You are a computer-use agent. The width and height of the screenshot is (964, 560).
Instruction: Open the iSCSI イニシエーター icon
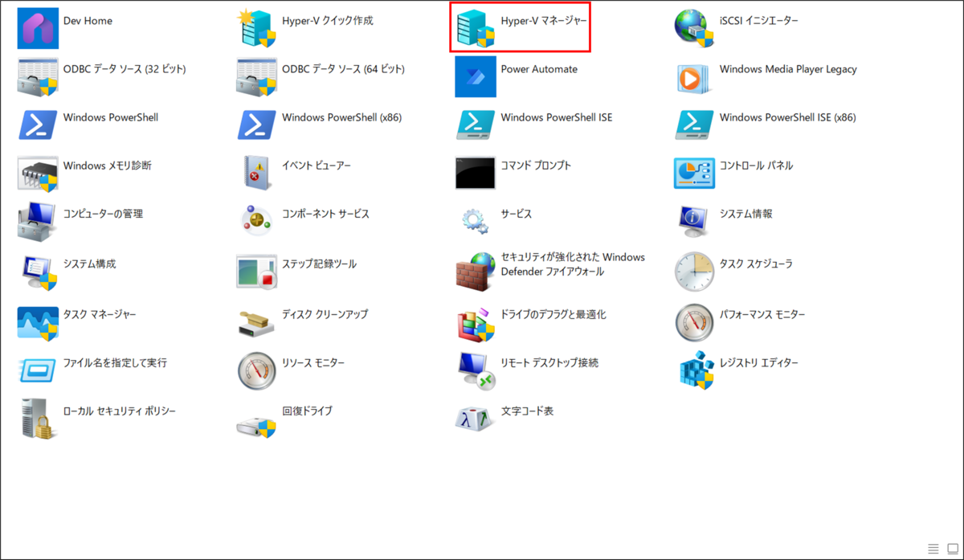click(694, 28)
